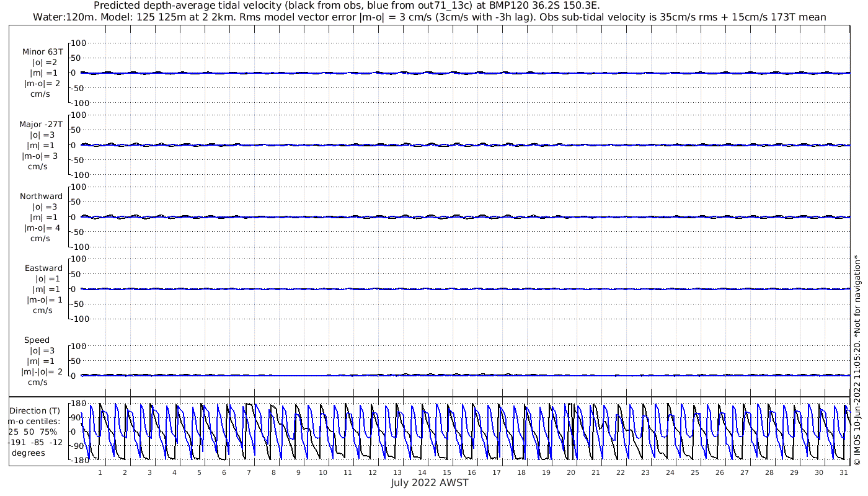Click day tick label '28' on x-axis
868x496 pixels.
point(769,472)
